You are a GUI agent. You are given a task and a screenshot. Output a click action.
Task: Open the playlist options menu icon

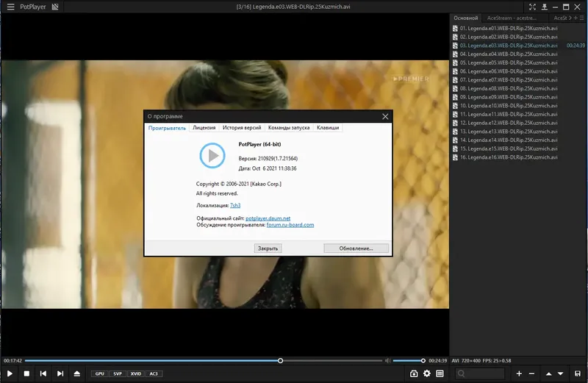click(581, 18)
